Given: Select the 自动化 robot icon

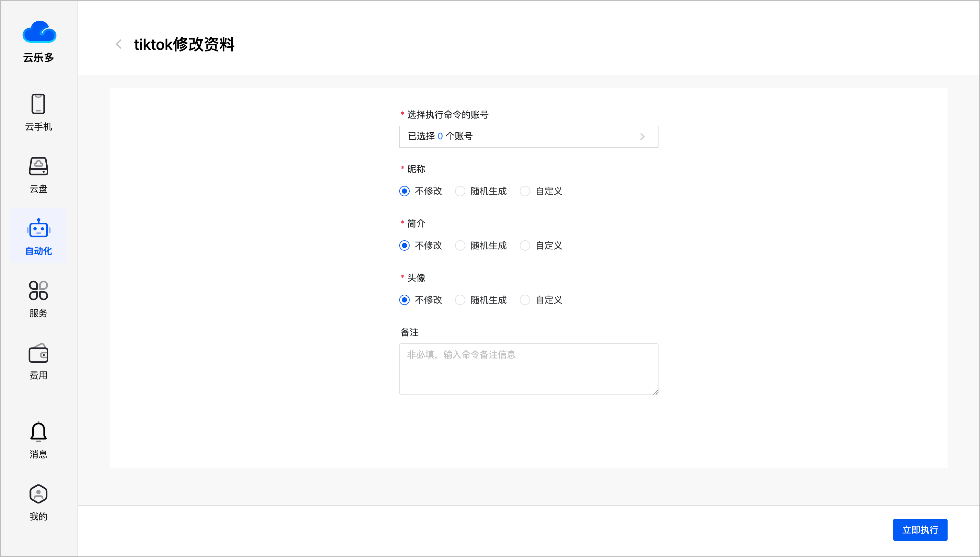Looking at the screenshot, I should point(38,228).
